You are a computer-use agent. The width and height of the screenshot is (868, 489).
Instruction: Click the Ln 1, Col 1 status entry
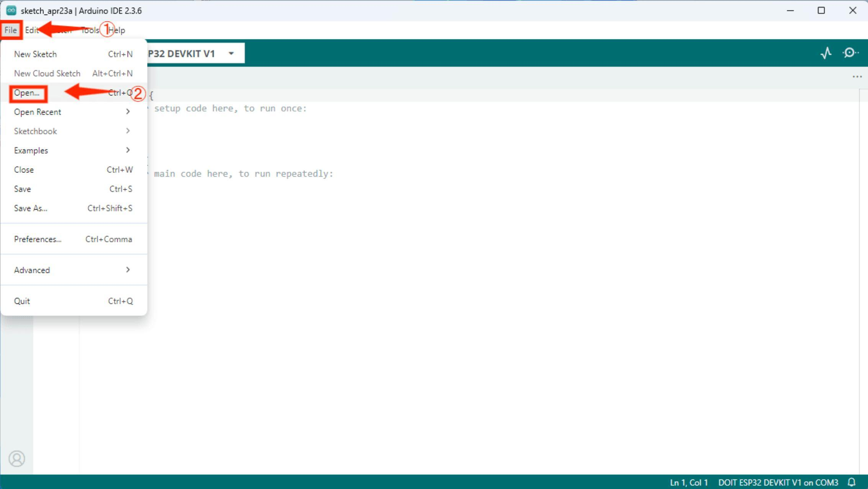point(688,482)
